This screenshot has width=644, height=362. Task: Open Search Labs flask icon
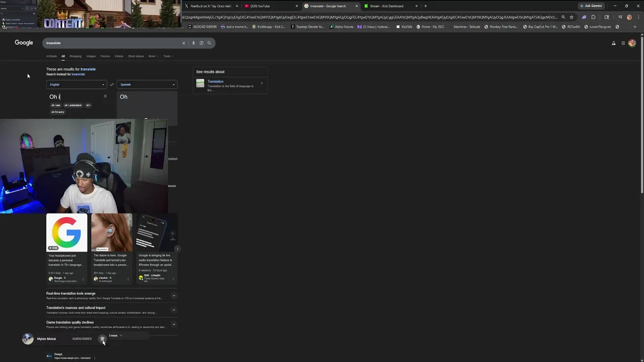point(613,43)
